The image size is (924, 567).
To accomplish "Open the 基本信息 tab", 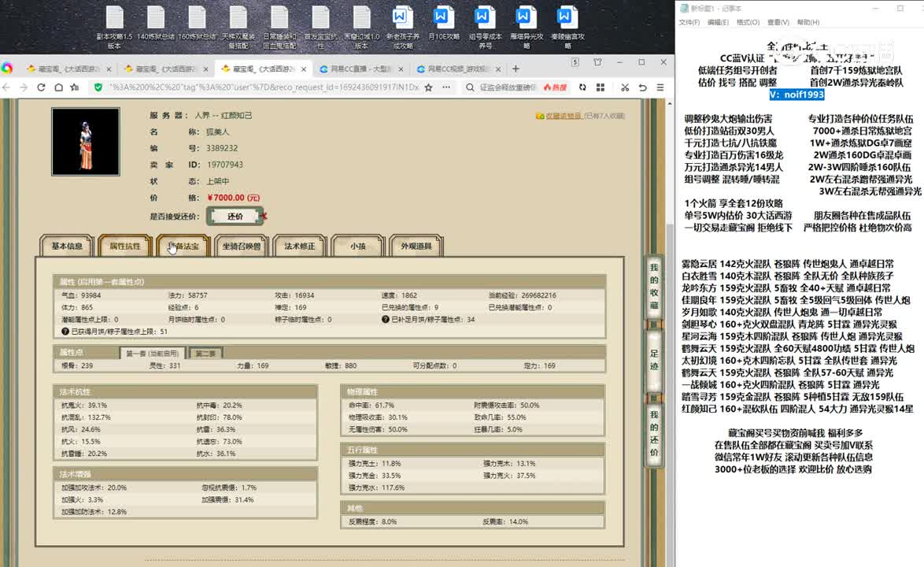I will [x=67, y=246].
